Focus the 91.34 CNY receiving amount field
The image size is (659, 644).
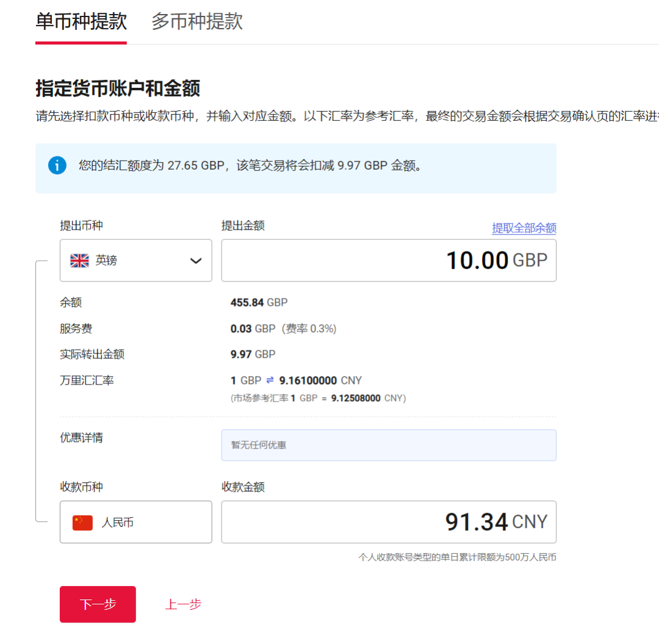click(x=389, y=522)
